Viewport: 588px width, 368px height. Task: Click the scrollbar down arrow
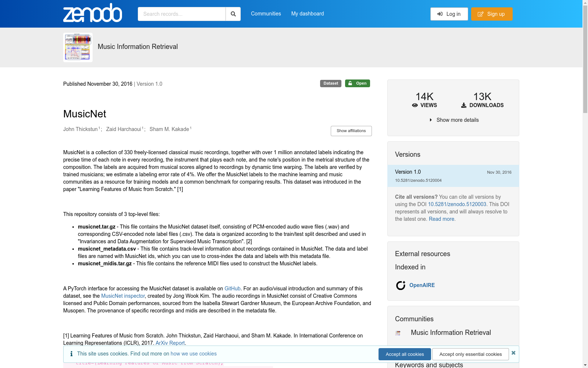coord(585,365)
